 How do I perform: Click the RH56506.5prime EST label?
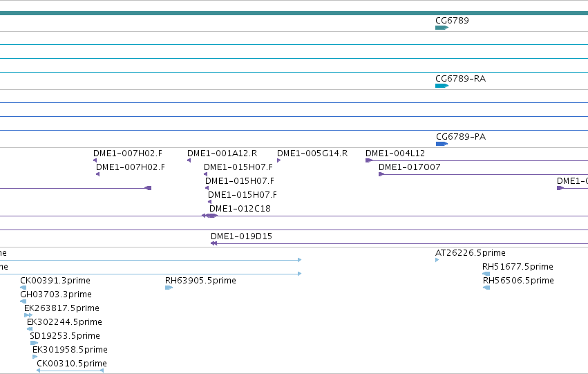tap(518, 281)
